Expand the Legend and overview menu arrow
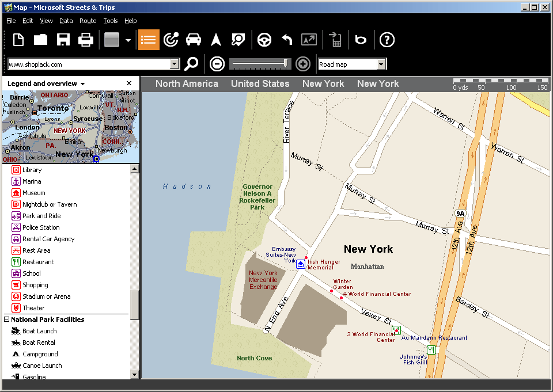Viewport: 553px width, 392px height. 82,84
